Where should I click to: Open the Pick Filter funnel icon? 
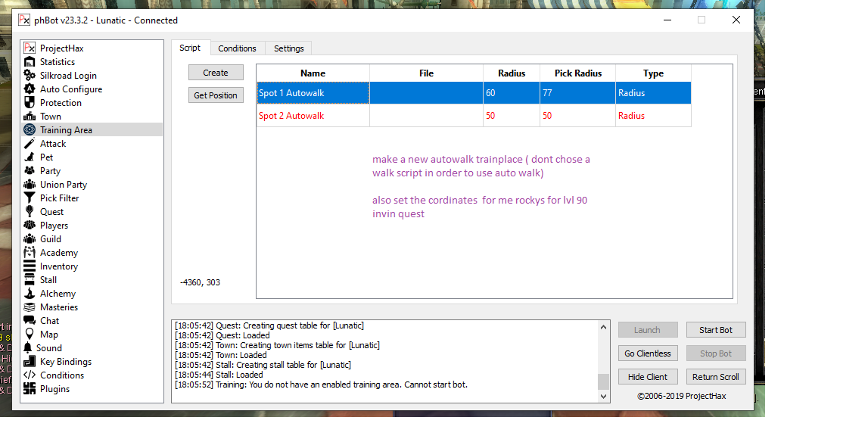click(x=30, y=198)
